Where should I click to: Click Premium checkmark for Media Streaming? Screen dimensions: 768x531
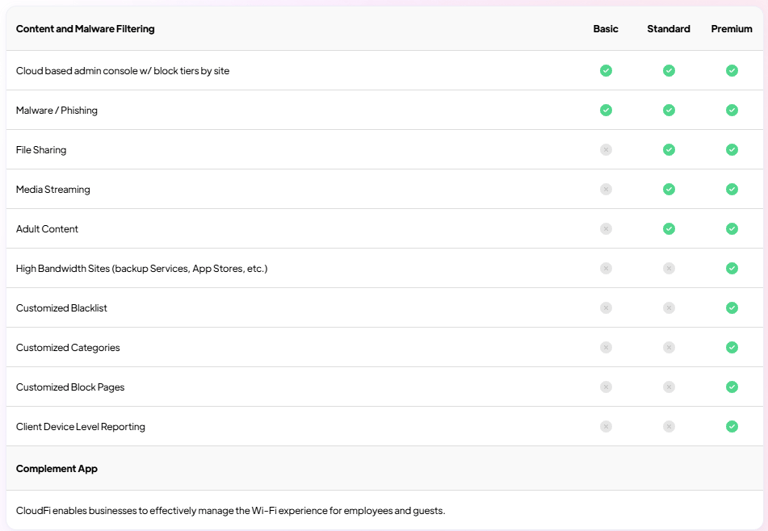(732, 189)
